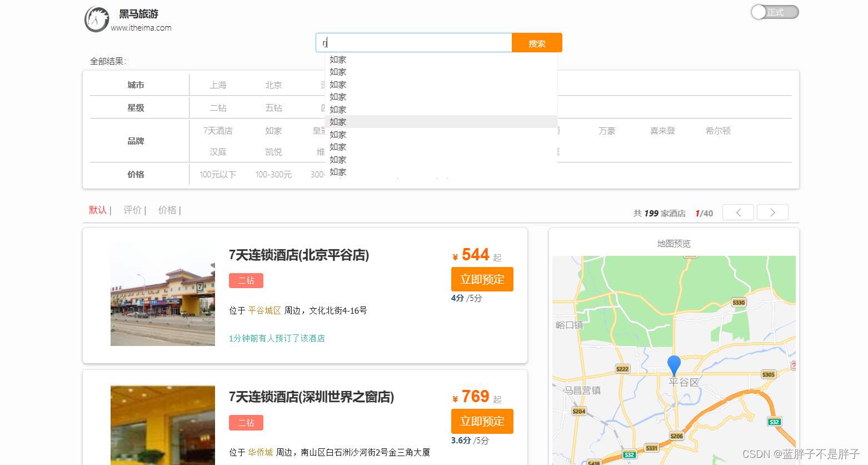Filter by price 100元以下
This screenshot has height=465, width=868.
pyautogui.click(x=218, y=175)
